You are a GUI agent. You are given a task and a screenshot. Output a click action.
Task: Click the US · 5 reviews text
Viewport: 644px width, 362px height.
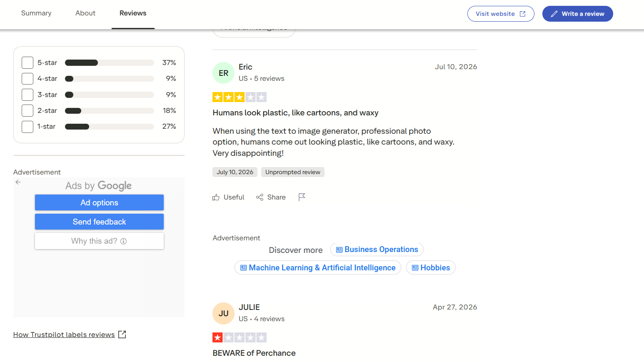coord(262,79)
